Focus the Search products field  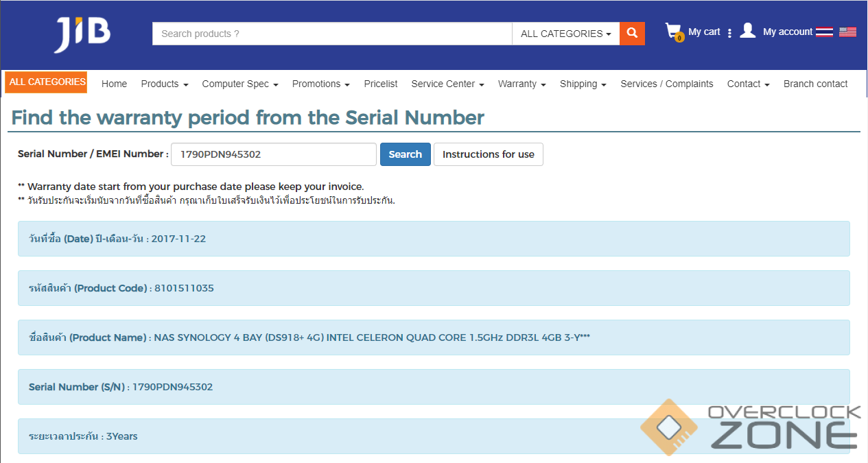332,34
